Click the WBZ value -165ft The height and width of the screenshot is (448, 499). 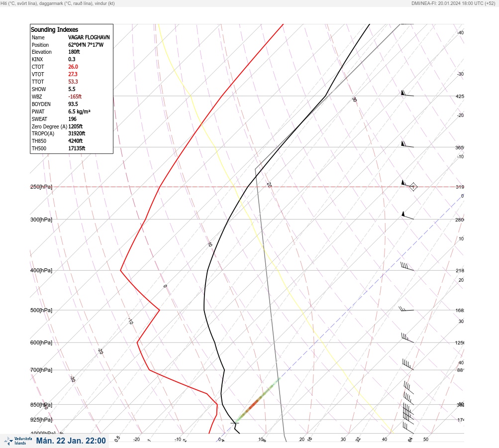click(75, 97)
